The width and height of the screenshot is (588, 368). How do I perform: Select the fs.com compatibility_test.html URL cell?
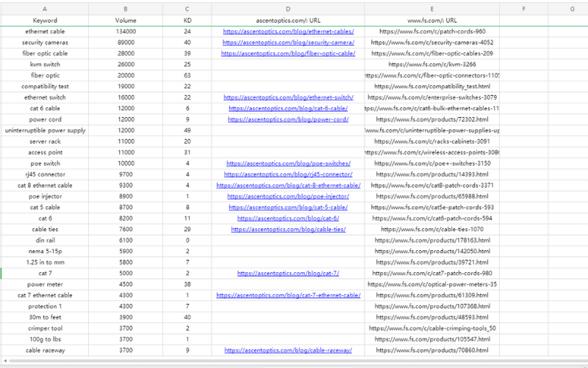coord(432,86)
